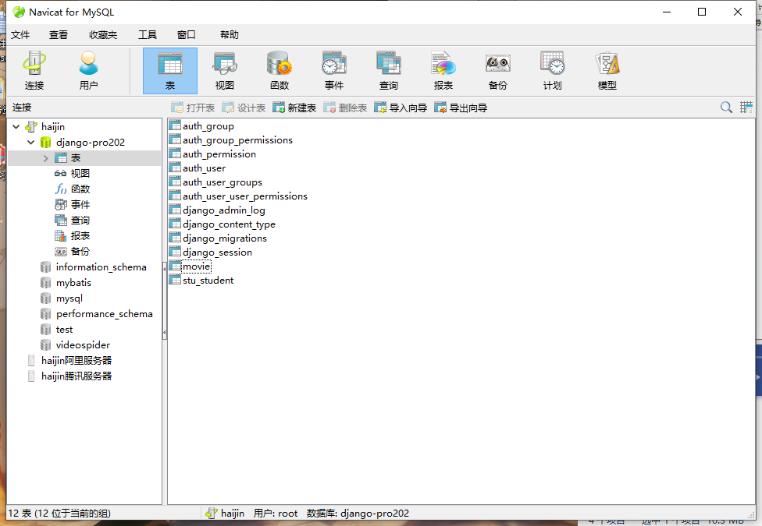Open the 用户 (User) toolbar icon

88,71
